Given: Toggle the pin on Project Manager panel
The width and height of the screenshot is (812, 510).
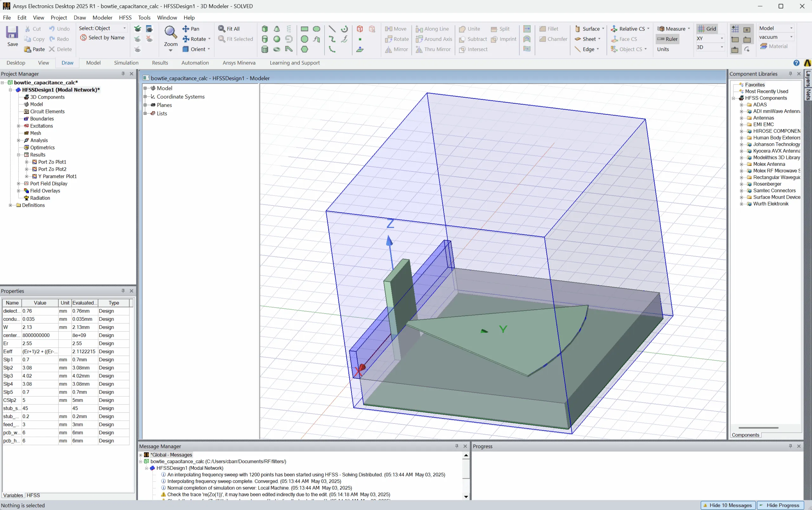Looking at the screenshot, I should [x=123, y=74].
